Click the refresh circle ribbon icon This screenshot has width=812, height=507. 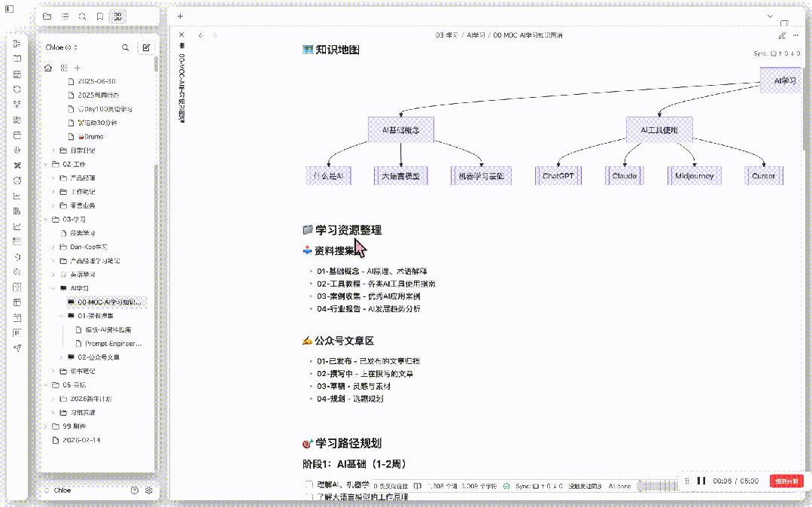click(x=17, y=89)
